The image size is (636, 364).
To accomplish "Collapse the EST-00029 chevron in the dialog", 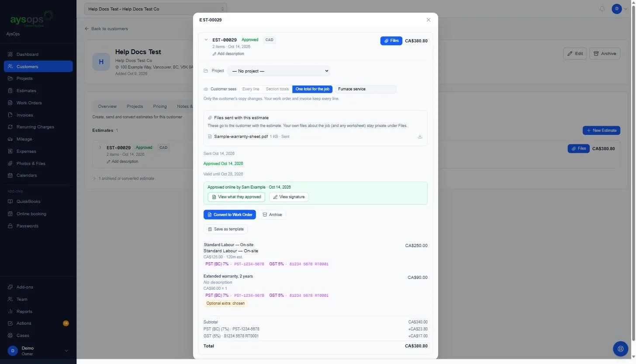I will (206, 40).
